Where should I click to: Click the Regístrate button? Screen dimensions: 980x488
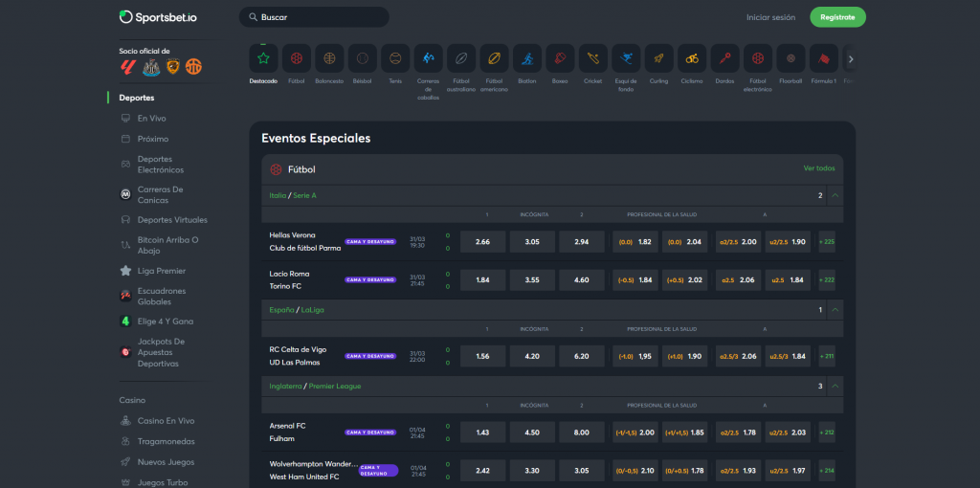[x=837, y=17]
